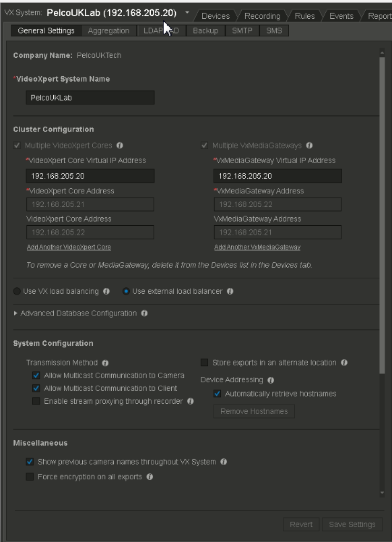
Task: Click info icon beside Store exports option
Action: coord(345,362)
